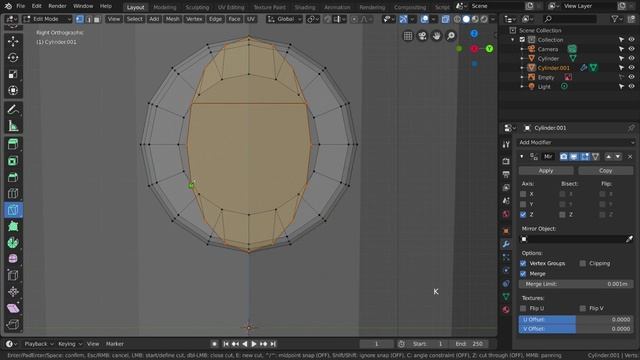This screenshot has height=360, width=640.
Task: Toggle orthographic grid view button
Action: (x=408, y=36)
